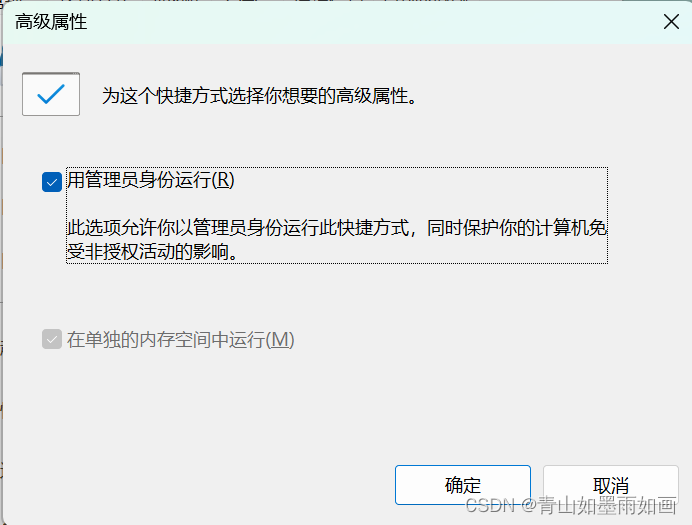Click the underlined M accelerator in 运行(M)
Image resolution: width=692 pixels, height=525 pixels.
(280, 339)
